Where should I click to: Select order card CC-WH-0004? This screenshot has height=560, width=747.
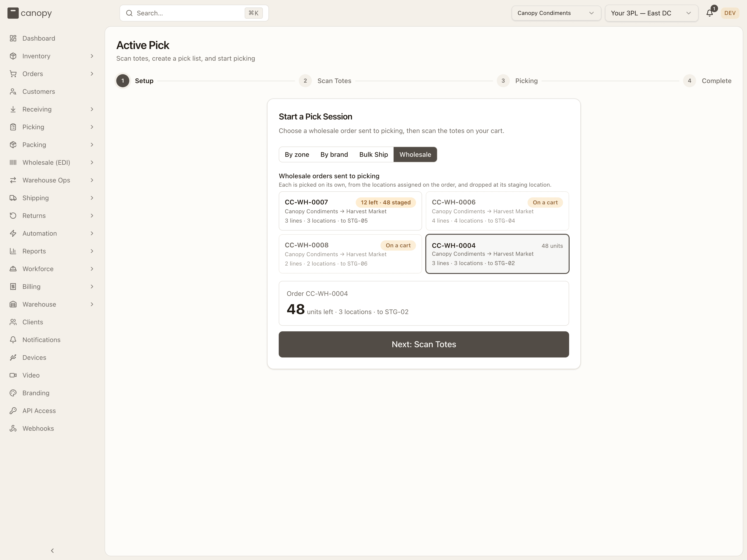497,254
